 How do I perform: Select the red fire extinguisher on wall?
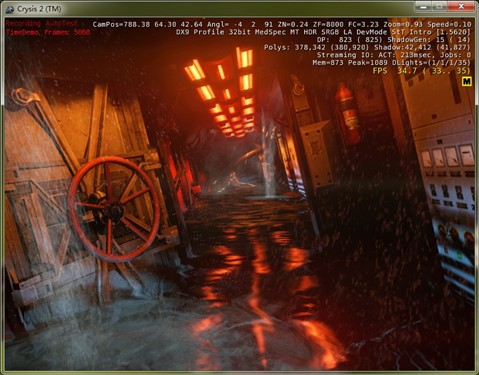pos(348,113)
